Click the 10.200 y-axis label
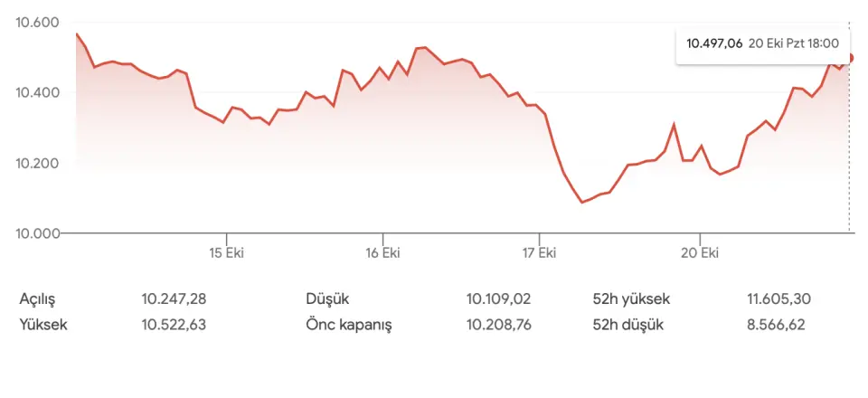 37,164
